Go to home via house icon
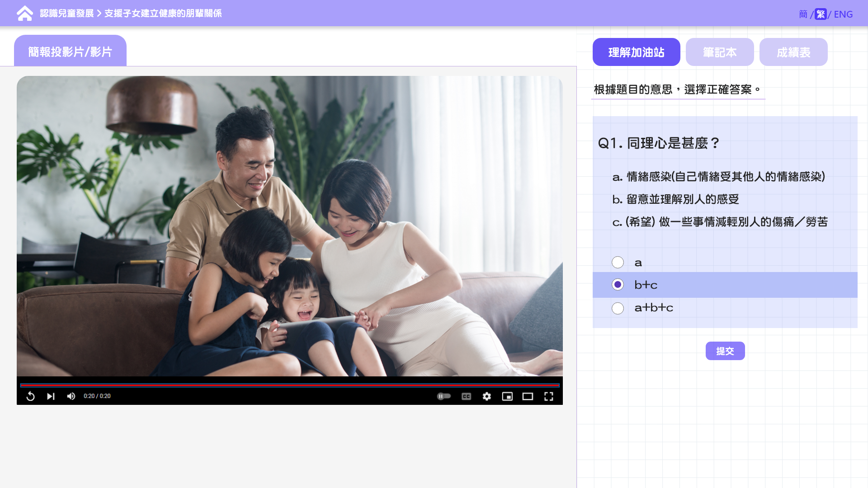The height and width of the screenshot is (488, 868). [25, 14]
